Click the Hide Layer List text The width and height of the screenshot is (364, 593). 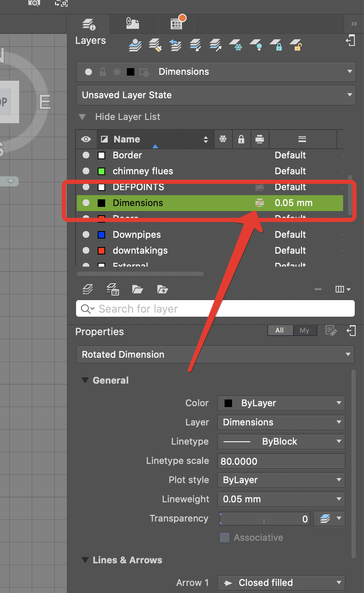point(128,117)
